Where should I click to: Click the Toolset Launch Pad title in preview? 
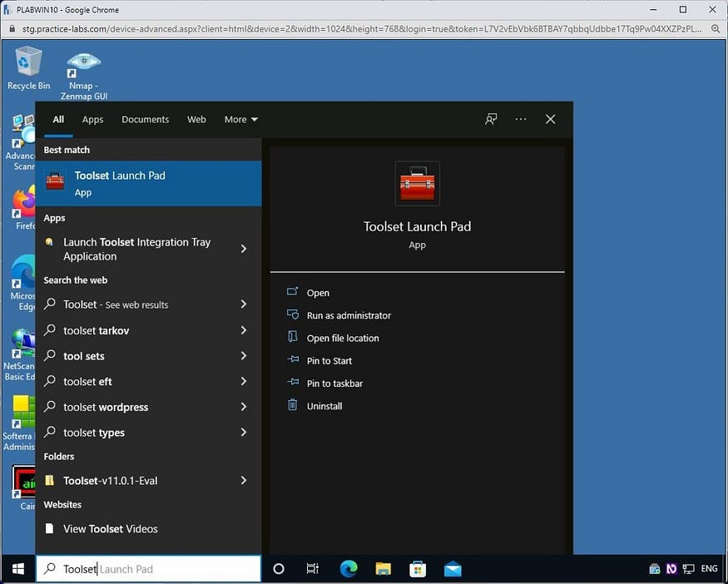pos(417,226)
